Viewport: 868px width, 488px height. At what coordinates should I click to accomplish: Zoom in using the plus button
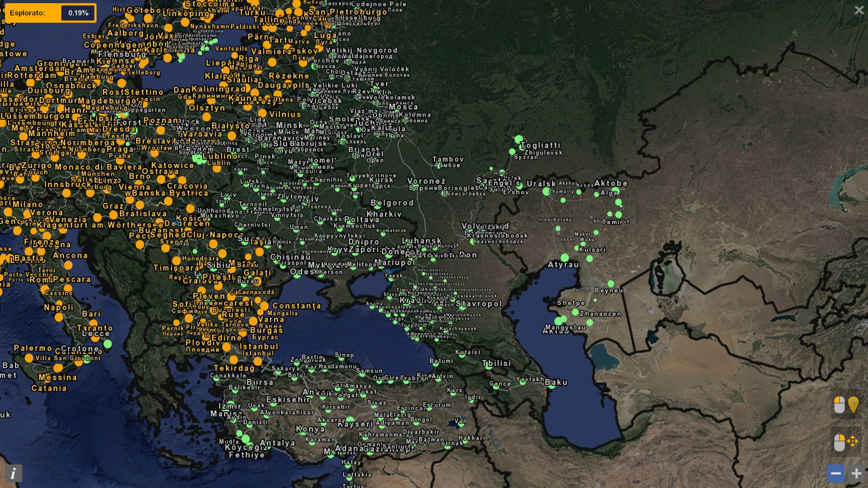click(x=856, y=473)
